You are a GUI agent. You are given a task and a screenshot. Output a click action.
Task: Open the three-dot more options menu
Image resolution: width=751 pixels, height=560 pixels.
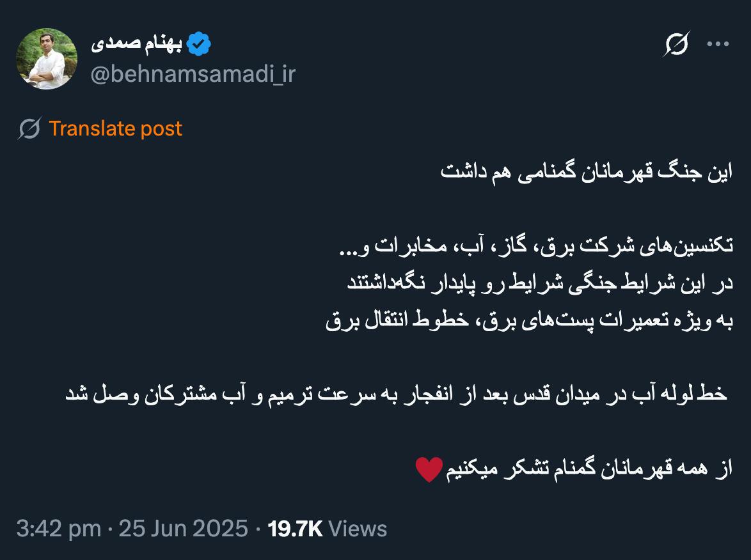[718, 44]
